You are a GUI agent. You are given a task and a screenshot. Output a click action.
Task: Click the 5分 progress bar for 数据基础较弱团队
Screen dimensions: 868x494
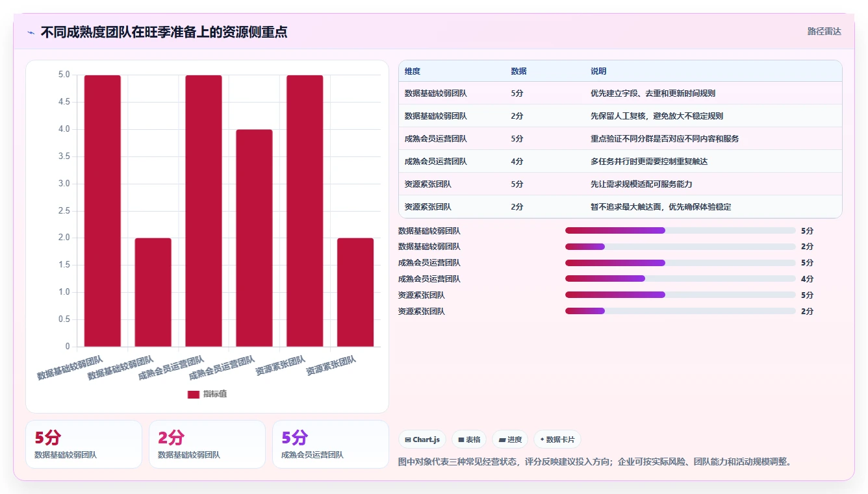680,230
